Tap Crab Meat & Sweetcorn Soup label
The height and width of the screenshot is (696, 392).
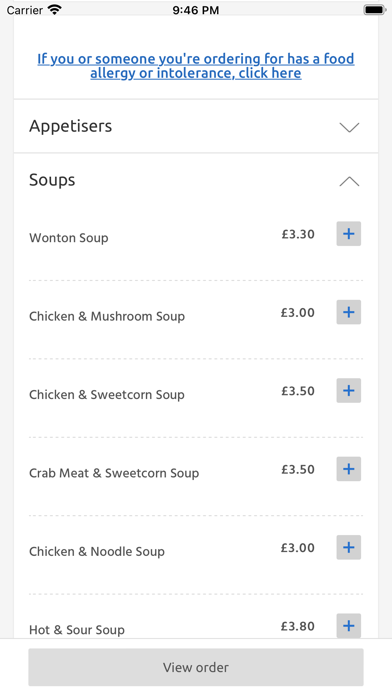tap(114, 473)
